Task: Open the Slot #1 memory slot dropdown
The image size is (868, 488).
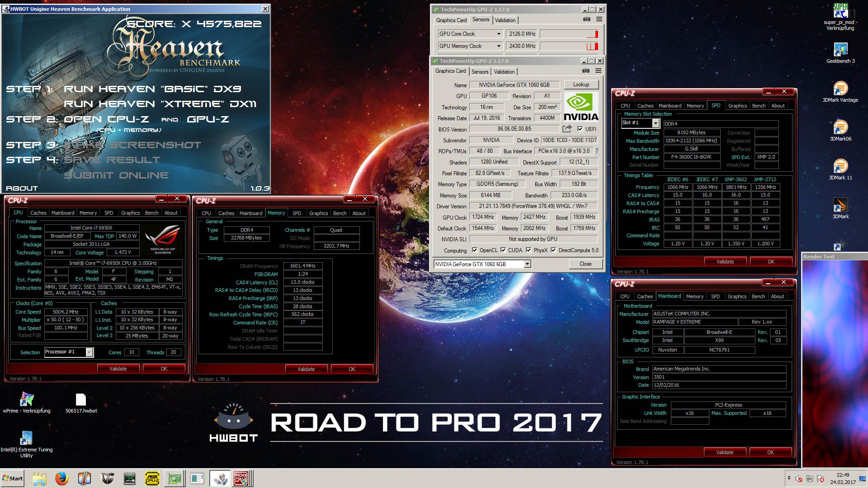Action: 656,123
